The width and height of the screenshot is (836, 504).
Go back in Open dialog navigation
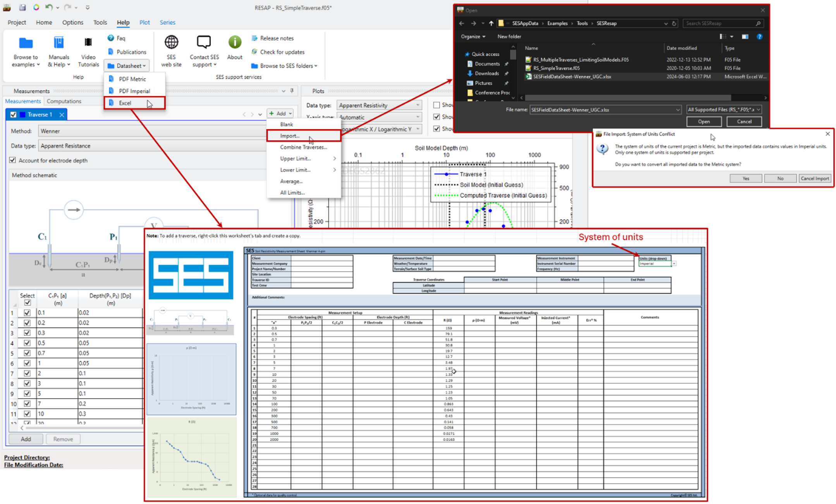pos(462,23)
